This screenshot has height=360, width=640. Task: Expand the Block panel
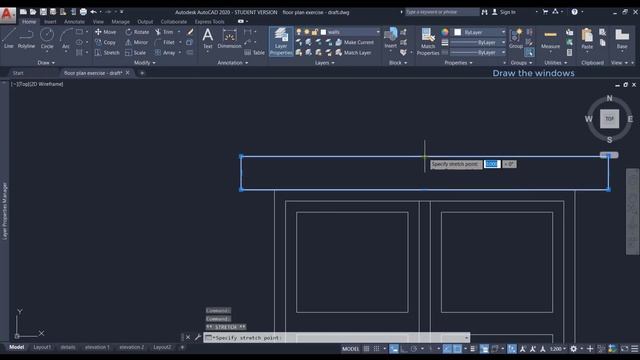[x=398, y=63]
